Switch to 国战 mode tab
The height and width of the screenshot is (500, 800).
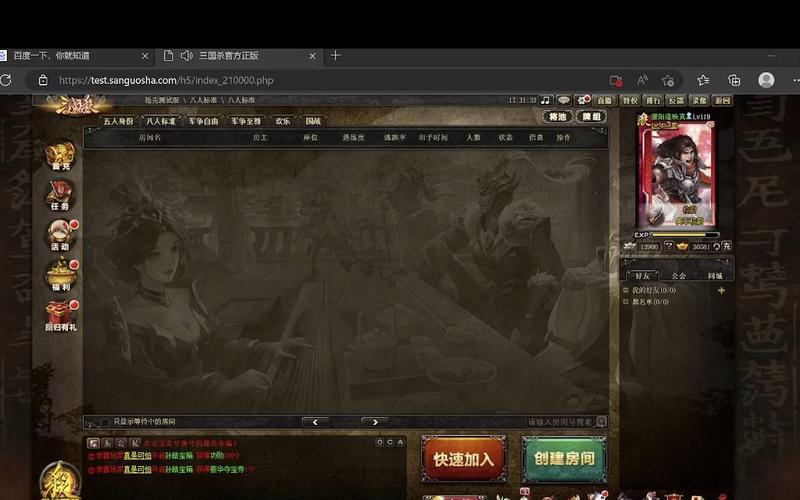point(313,121)
